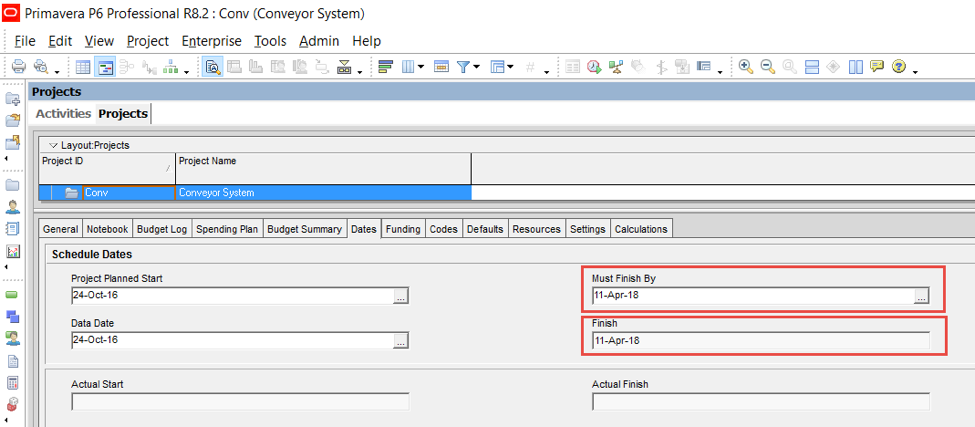The height and width of the screenshot is (427, 975).
Task: Click the Level Resources icon
Action: tap(616, 67)
